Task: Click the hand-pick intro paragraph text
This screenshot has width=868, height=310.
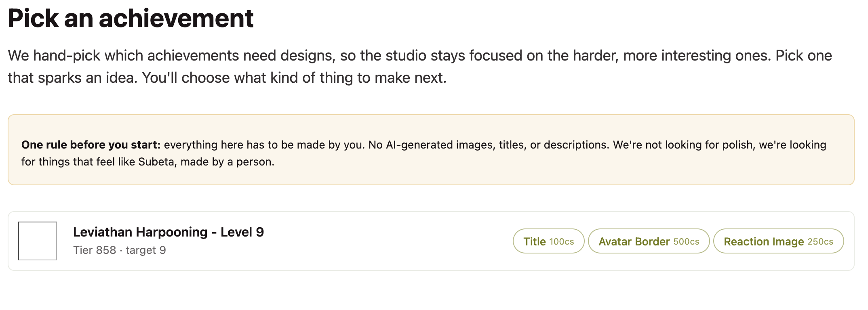Action: coord(420,67)
